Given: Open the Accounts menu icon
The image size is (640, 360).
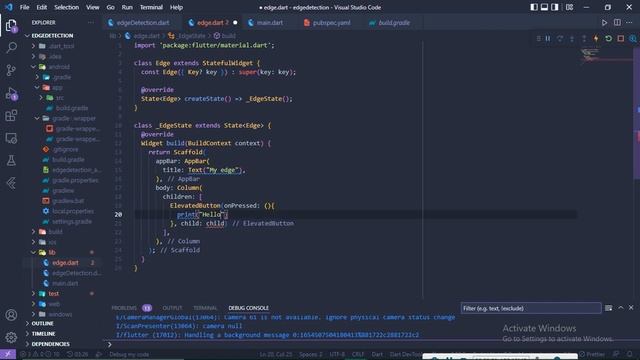Looking at the screenshot, I should 11,315.
